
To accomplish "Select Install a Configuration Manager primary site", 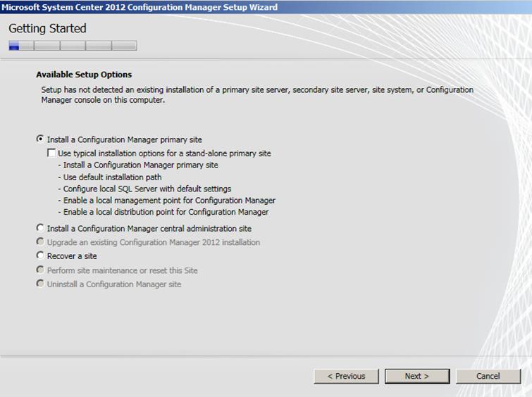I will click(x=40, y=139).
